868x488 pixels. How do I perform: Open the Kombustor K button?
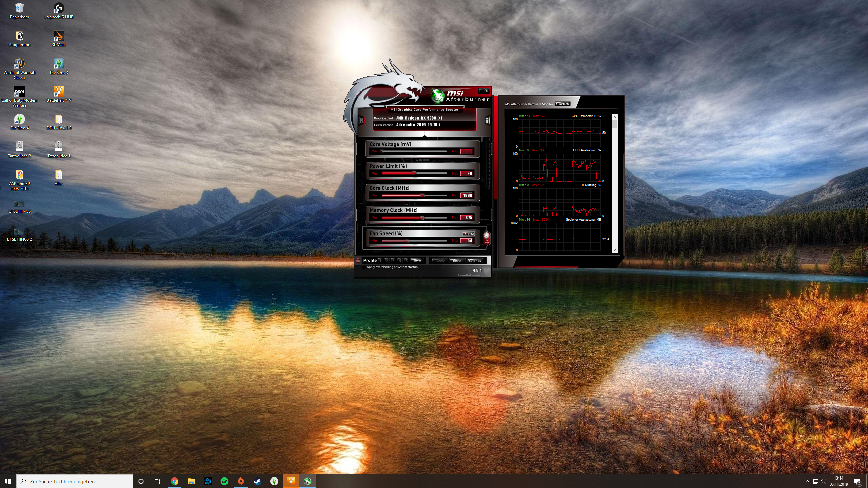361,120
